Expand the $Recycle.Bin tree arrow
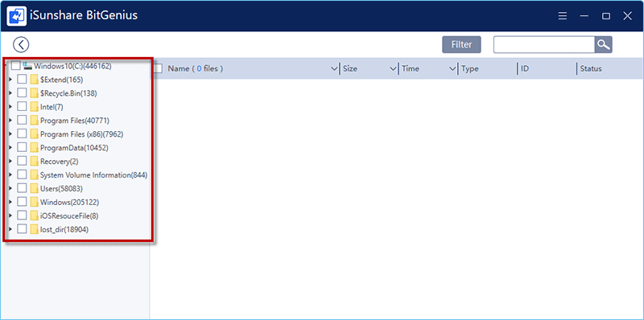644x320 pixels. coord(10,93)
